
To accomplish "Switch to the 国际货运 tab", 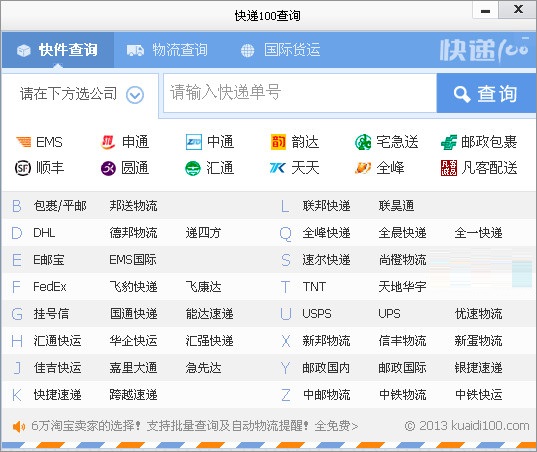I will click(280, 50).
